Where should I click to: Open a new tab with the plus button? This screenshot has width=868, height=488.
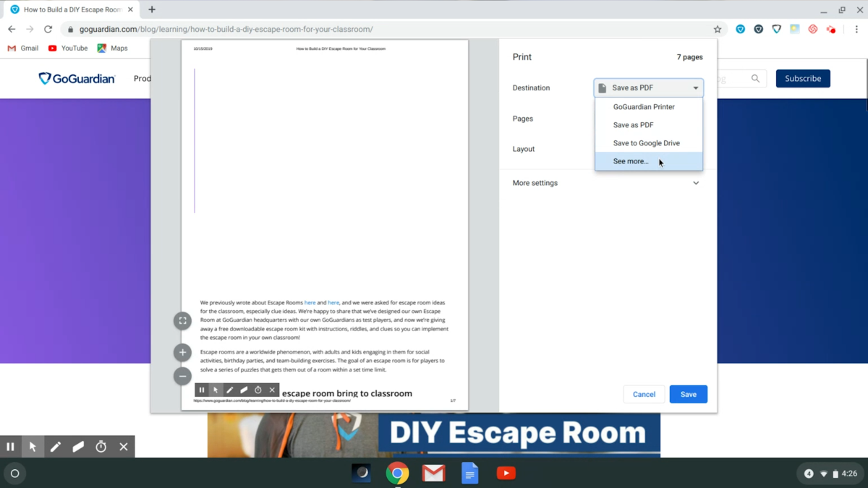[152, 10]
